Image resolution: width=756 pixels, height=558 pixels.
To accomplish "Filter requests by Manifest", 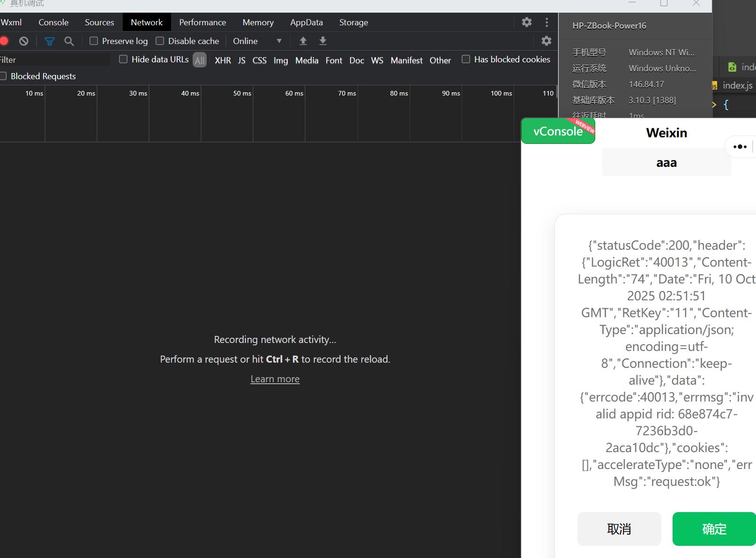I will [x=406, y=60].
